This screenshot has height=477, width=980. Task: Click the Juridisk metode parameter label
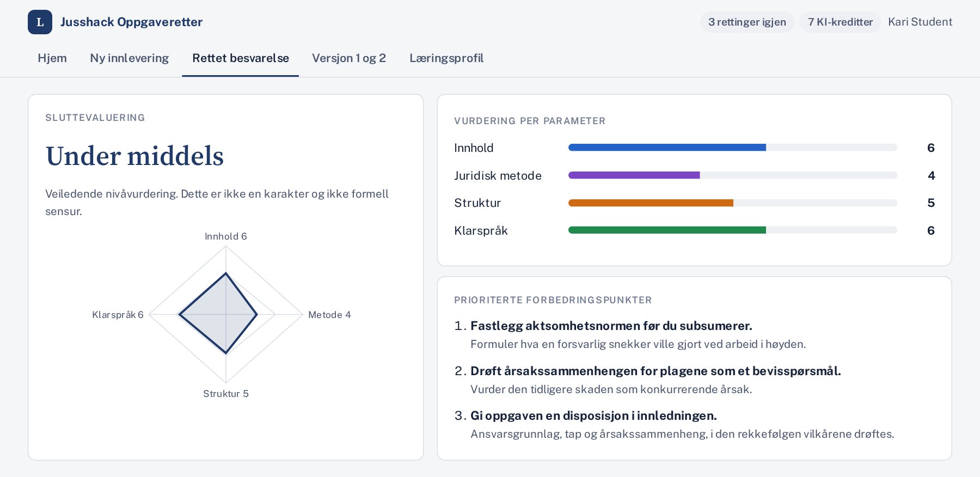point(498,176)
